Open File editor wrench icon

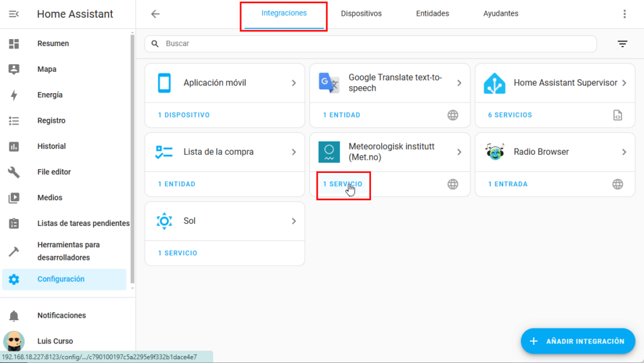tap(14, 172)
